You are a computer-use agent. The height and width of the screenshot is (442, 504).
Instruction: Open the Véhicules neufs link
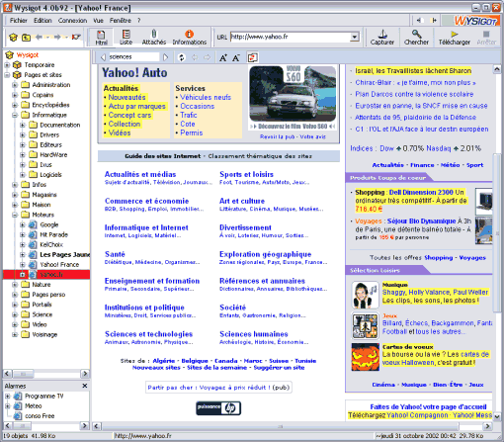(x=206, y=97)
